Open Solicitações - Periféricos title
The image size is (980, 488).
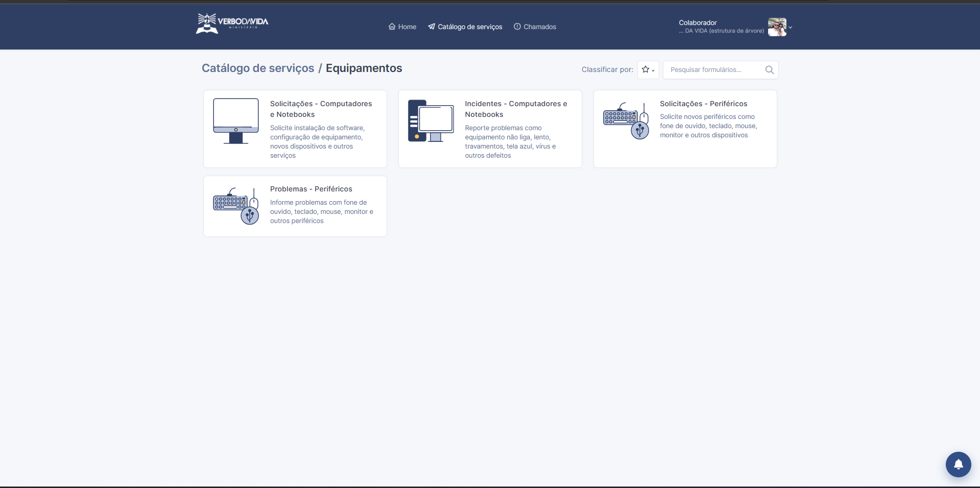(703, 104)
